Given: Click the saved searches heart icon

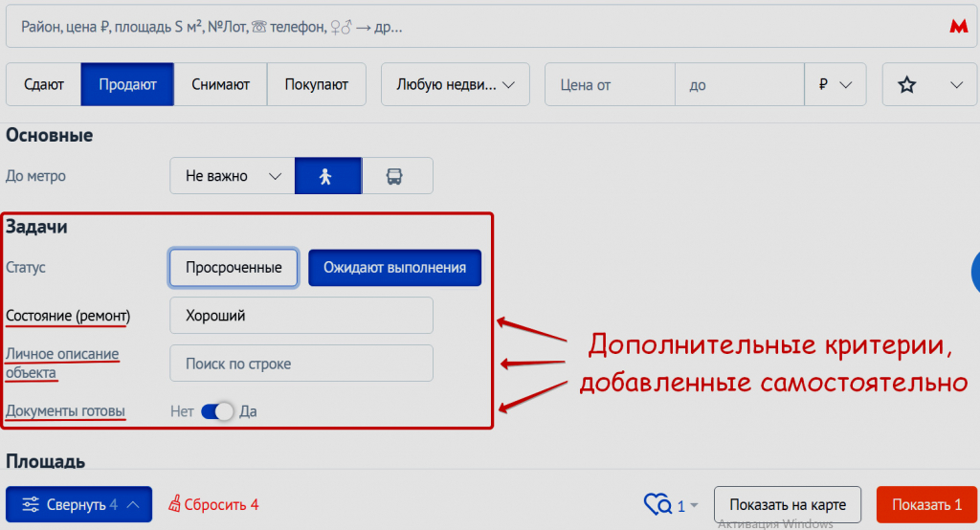Looking at the screenshot, I should 658,504.
